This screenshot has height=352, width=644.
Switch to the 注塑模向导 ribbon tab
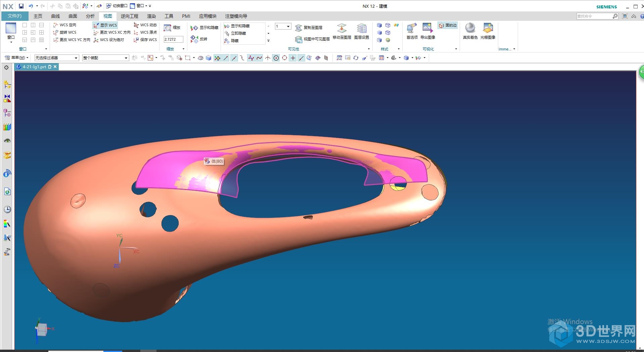(x=236, y=16)
